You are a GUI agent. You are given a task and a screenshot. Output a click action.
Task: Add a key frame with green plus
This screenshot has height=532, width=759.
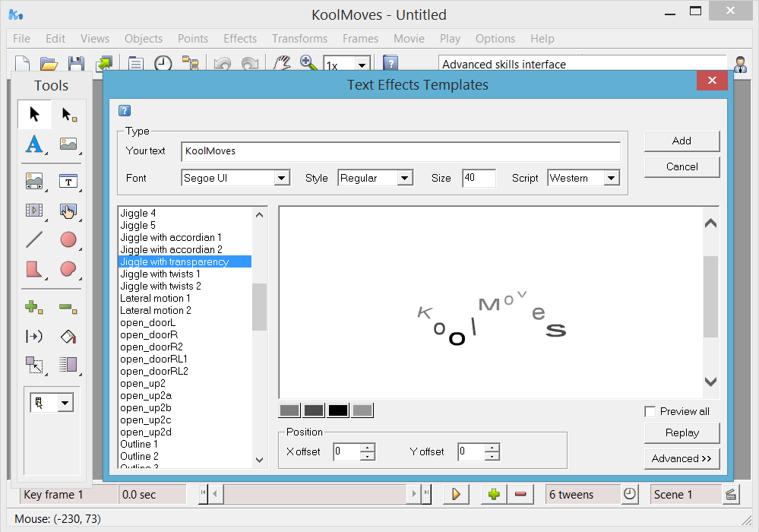(x=494, y=494)
